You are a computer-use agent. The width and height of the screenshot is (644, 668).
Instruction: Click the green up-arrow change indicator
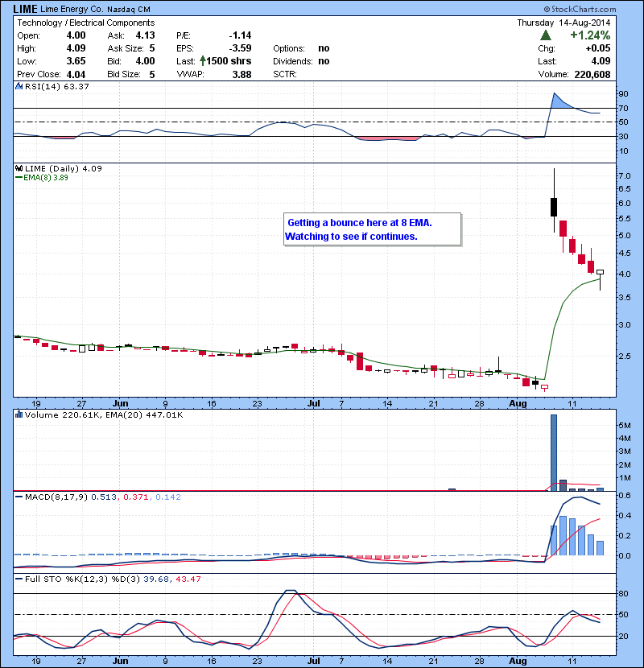point(546,35)
